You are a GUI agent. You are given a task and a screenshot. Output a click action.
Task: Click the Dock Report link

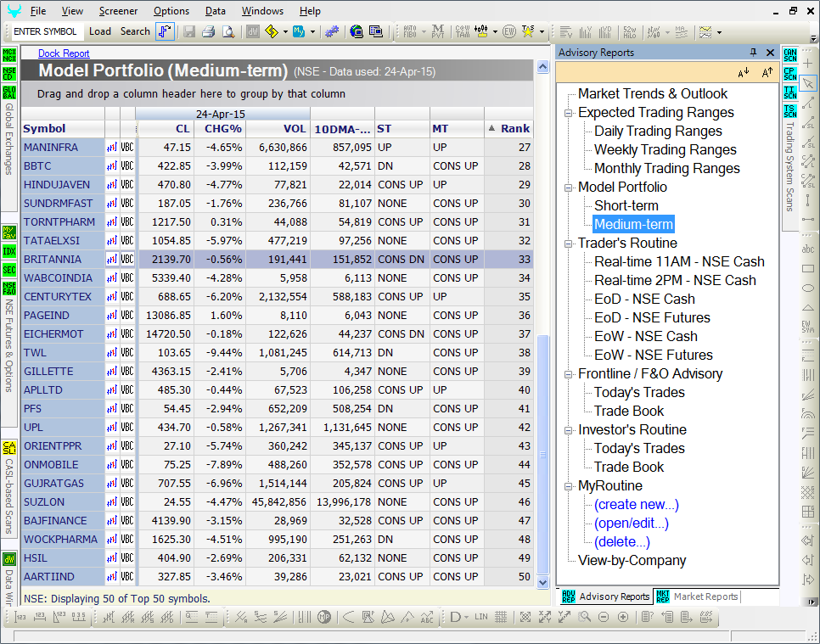click(64, 53)
